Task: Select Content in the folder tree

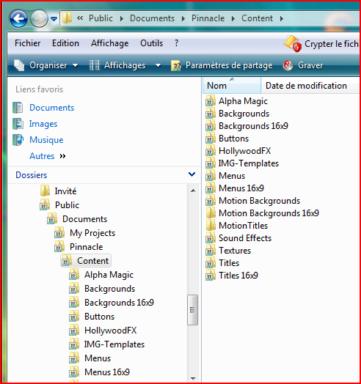Action: [x=93, y=261]
